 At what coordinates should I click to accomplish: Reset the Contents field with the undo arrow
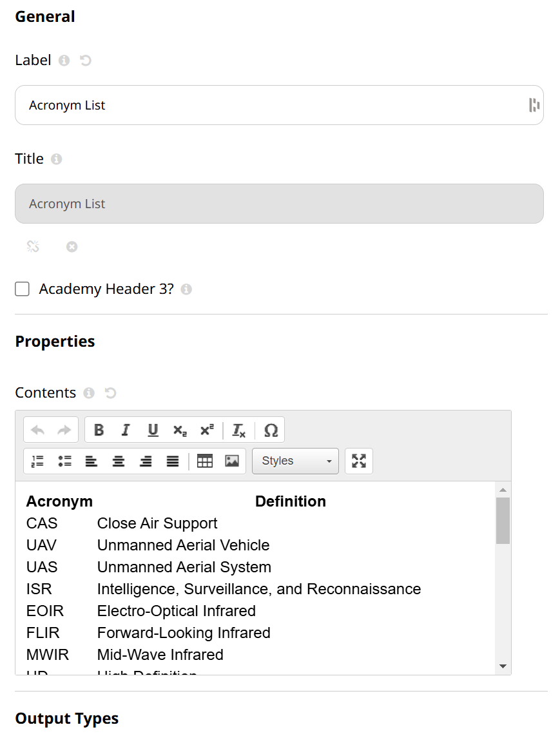(x=110, y=392)
